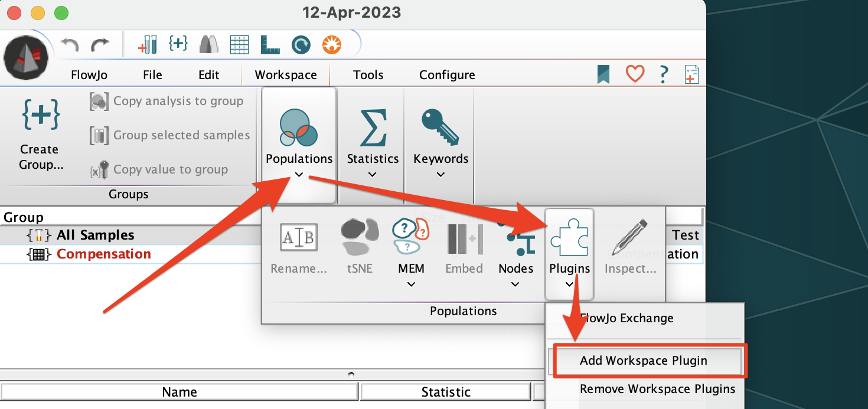
Task: Click the large Create Group... ribbon button
Action: click(40, 134)
